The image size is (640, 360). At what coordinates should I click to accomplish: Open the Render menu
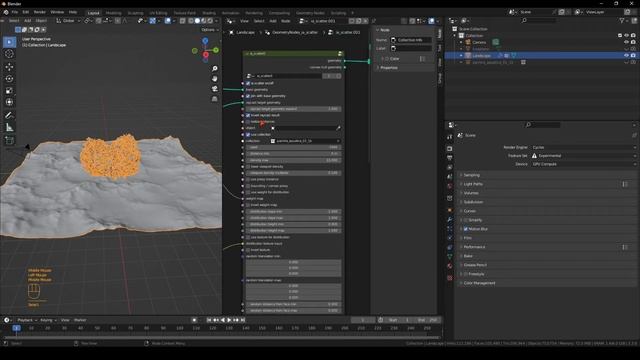(x=40, y=12)
